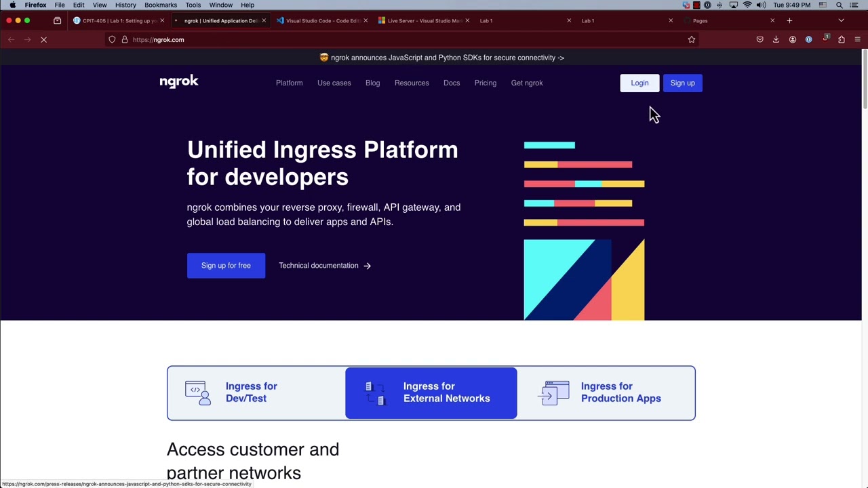Open the Window menu in menu bar
This screenshot has width=868, height=488.
tap(221, 5)
